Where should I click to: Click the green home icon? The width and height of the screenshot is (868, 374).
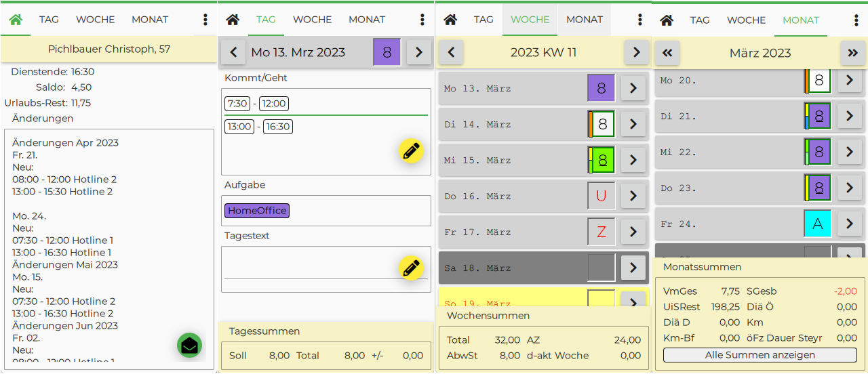16,20
